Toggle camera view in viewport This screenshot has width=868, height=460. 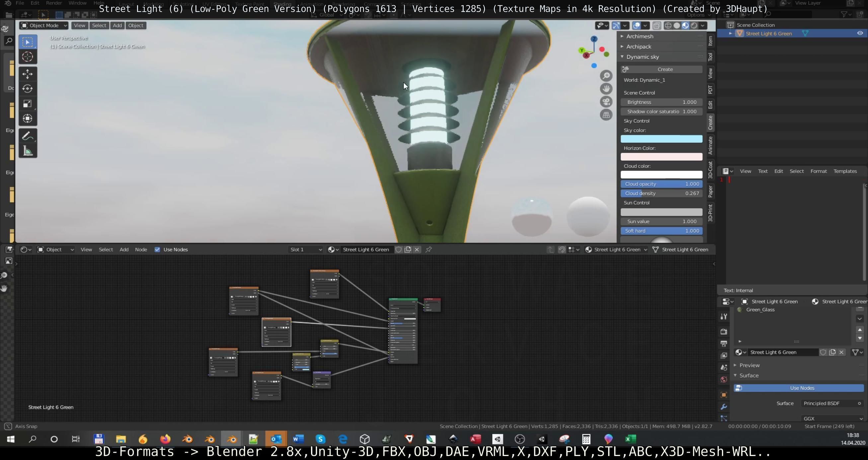coord(606,102)
